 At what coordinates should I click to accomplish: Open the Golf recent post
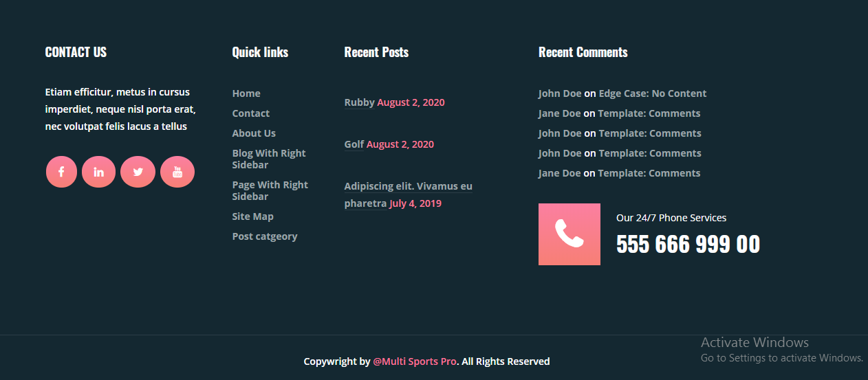(354, 144)
